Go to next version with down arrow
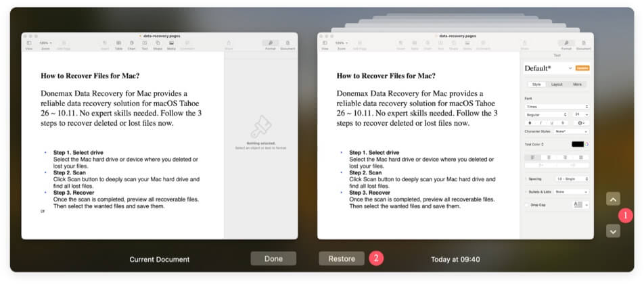 613,231
